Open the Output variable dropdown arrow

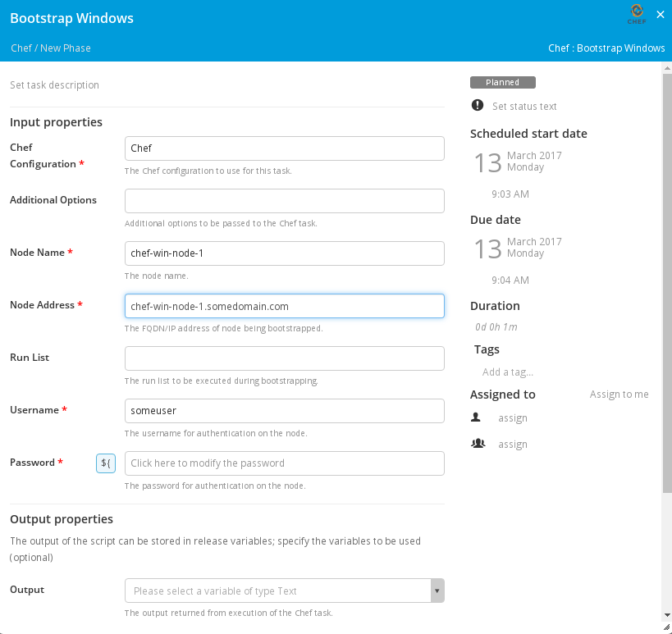(x=437, y=591)
